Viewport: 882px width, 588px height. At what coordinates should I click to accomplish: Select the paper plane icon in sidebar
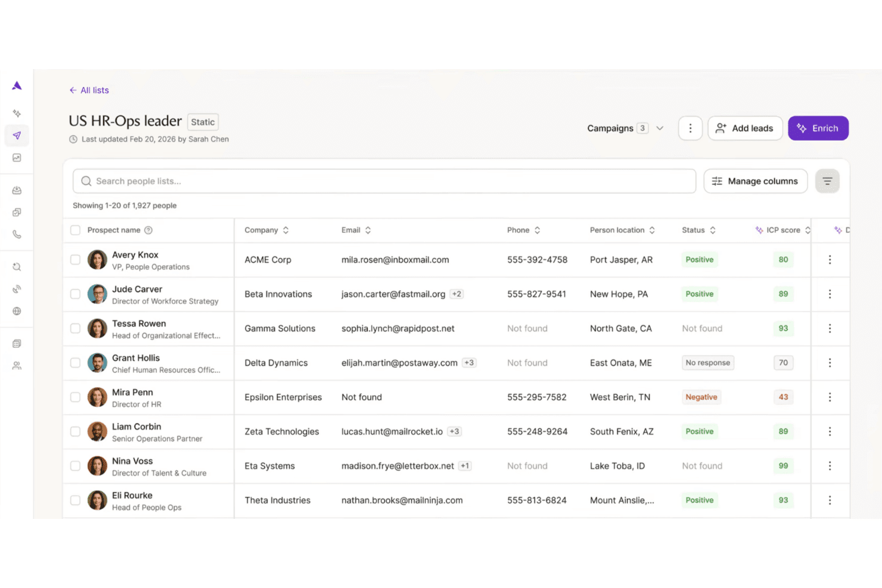coord(17,135)
